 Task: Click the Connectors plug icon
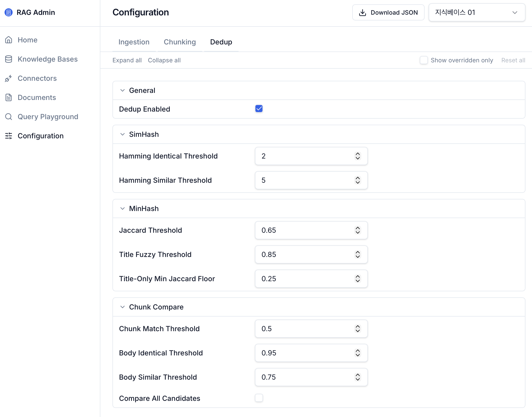[9, 78]
